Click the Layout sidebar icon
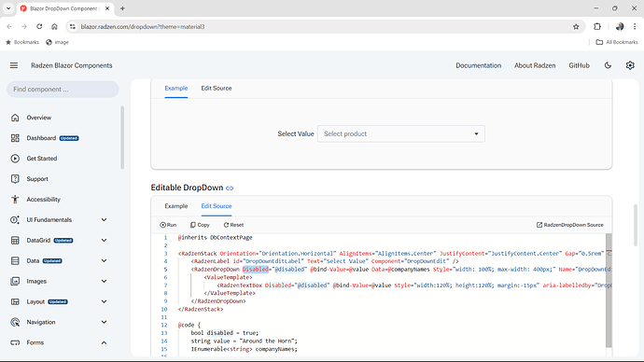The image size is (644, 362). pos(15,301)
